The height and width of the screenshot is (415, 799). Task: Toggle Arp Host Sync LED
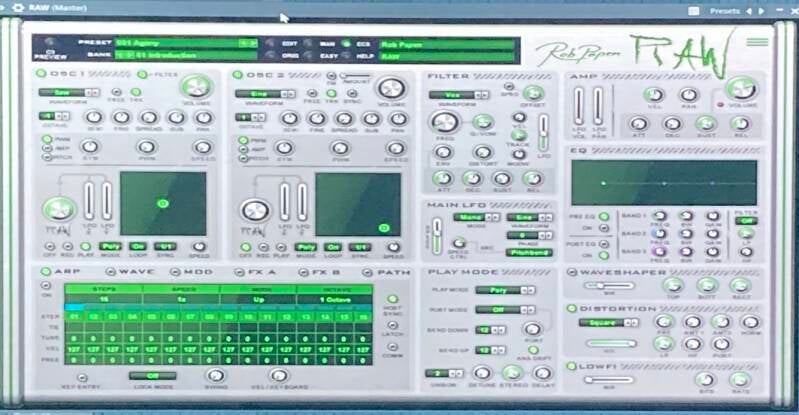pyautogui.click(x=392, y=299)
